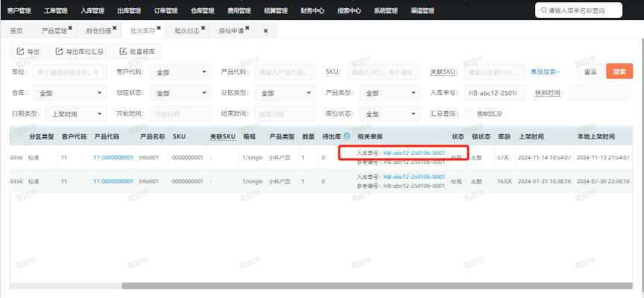Focus the SKU filter input field
The height and width of the screenshot is (298, 644).
(384, 72)
